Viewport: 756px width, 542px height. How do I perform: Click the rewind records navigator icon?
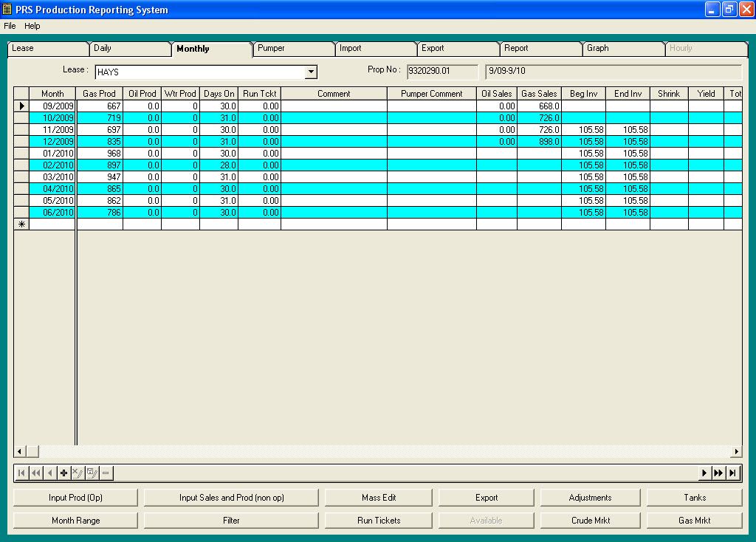[x=34, y=473]
